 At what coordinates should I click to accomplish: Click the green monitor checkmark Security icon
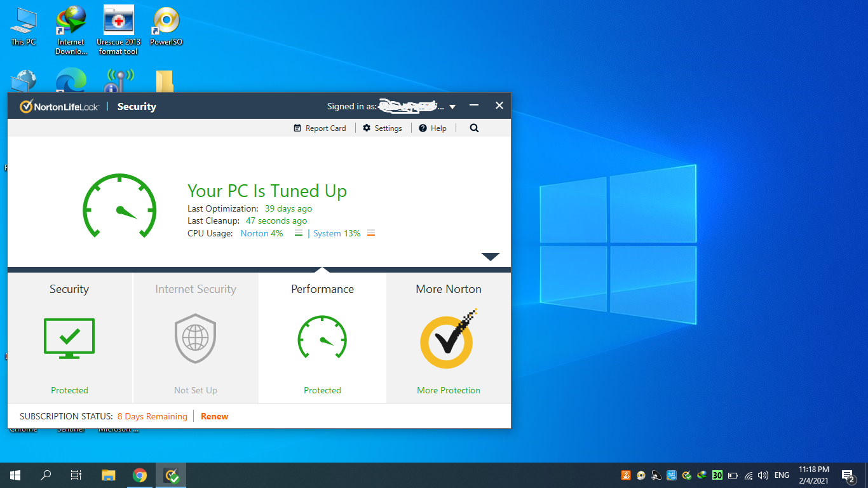pyautogui.click(x=69, y=338)
